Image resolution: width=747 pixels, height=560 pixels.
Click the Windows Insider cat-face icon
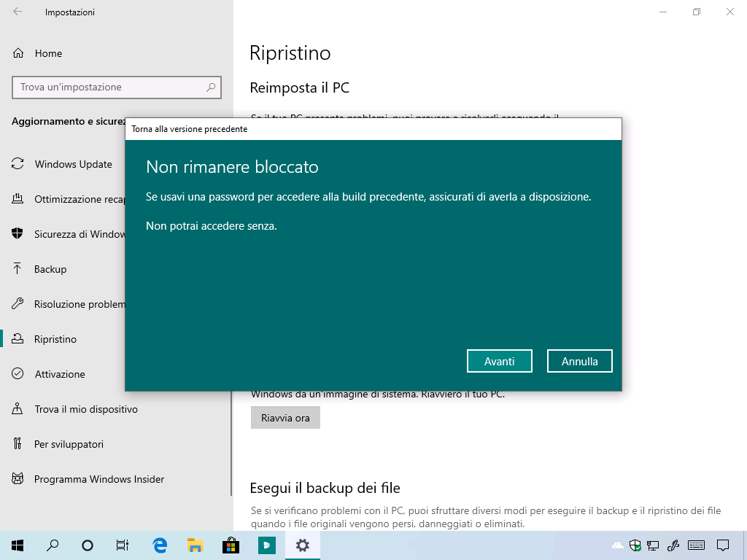tap(18, 478)
